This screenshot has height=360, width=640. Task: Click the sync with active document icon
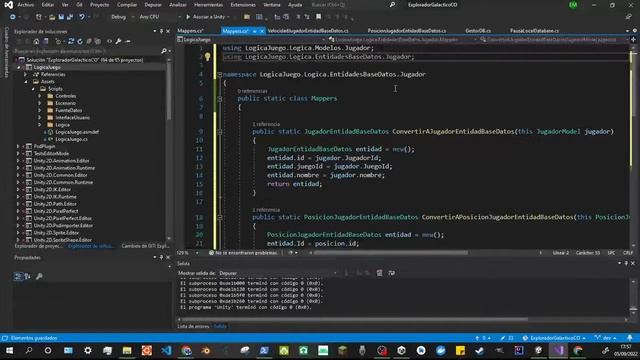[71, 41]
